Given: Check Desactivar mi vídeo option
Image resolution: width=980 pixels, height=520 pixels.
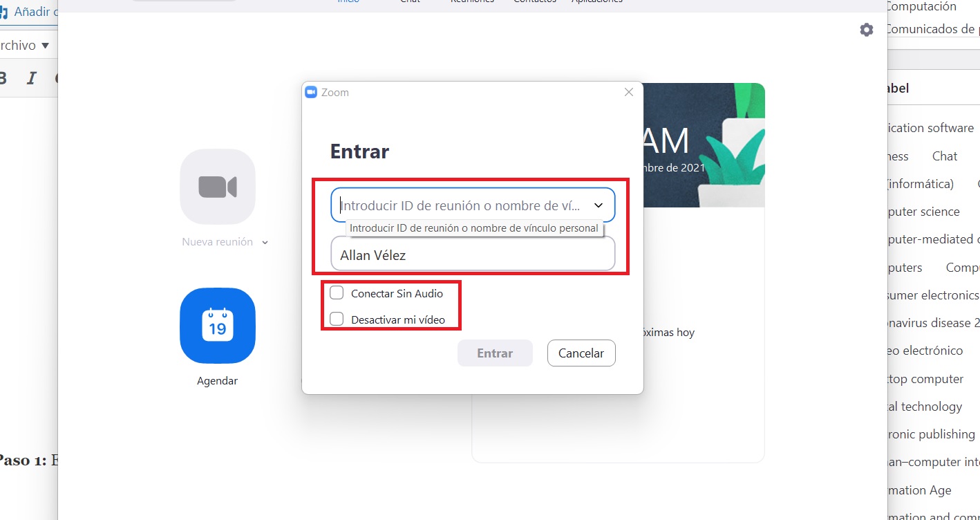Looking at the screenshot, I should 337,319.
